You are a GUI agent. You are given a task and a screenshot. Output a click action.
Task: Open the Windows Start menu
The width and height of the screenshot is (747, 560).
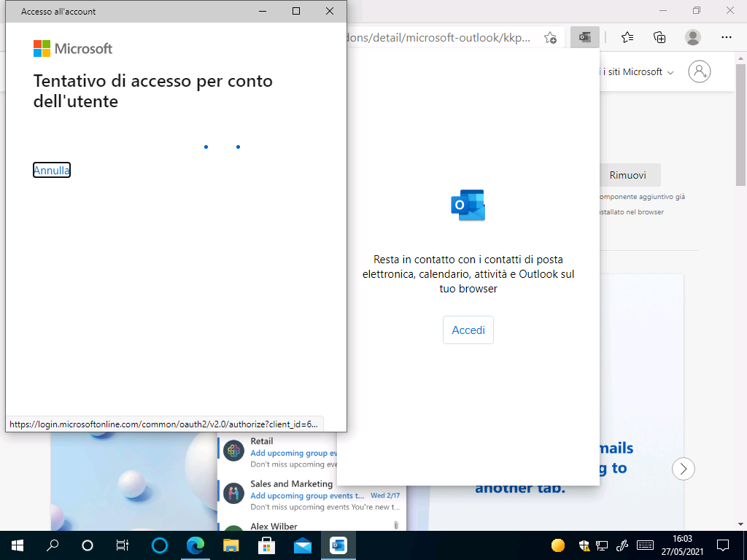18,545
